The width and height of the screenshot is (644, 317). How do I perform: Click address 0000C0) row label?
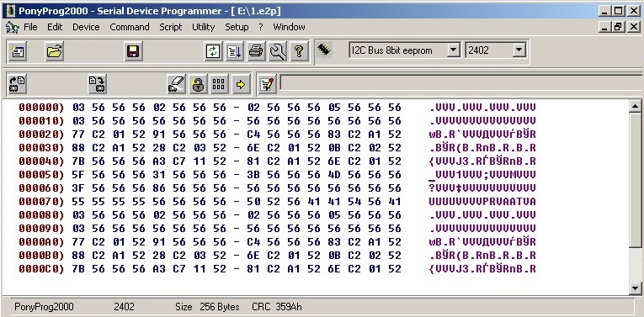pos(41,269)
